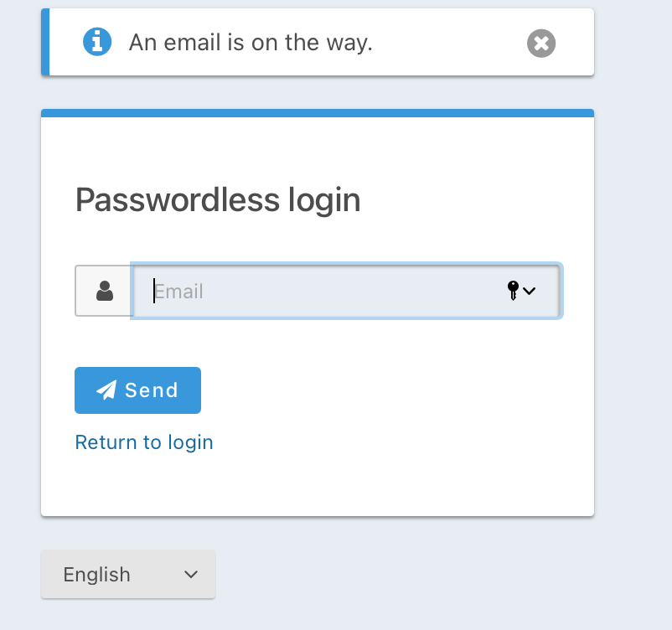Viewport: 672px width, 630px height.
Task: Click the "An email is on the way." message
Action: (x=251, y=43)
